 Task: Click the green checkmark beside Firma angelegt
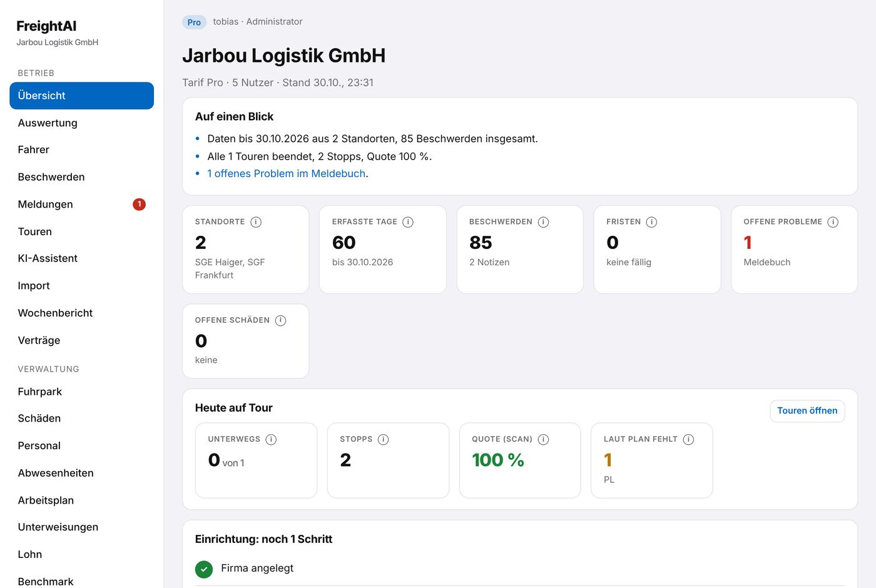point(204,569)
